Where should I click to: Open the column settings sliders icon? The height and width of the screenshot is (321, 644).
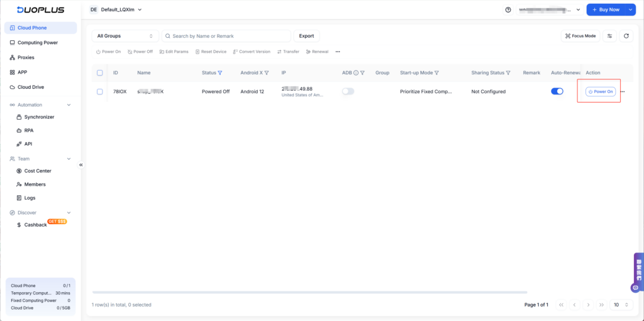609,36
